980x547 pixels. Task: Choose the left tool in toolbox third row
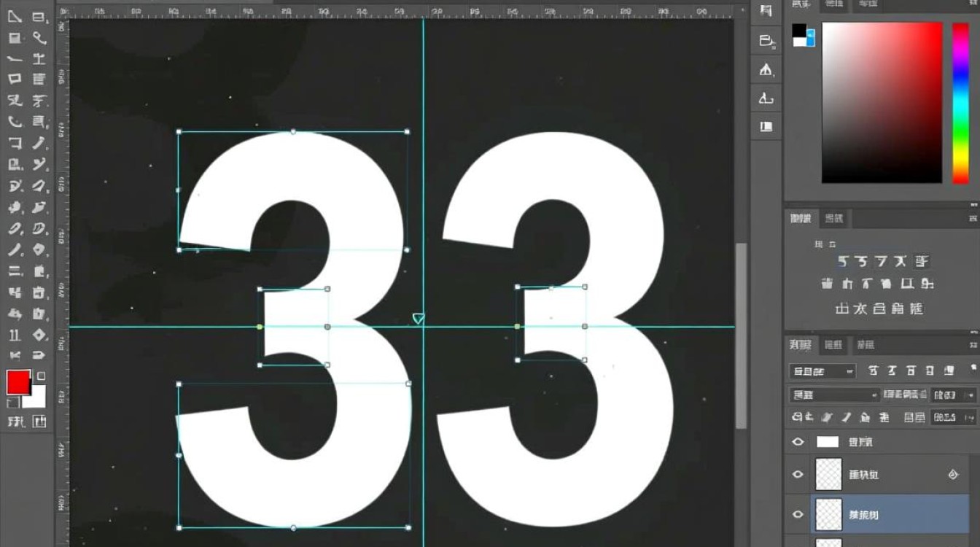(15, 59)
